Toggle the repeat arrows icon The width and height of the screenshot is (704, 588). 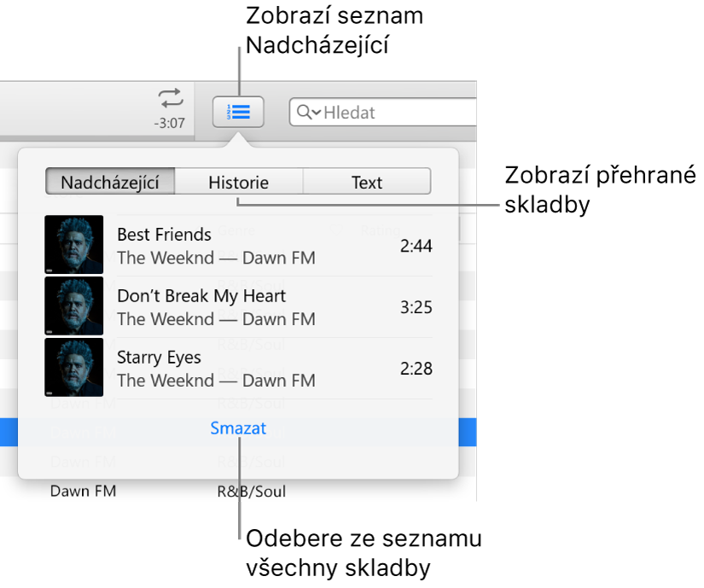(x=171, y=98)
